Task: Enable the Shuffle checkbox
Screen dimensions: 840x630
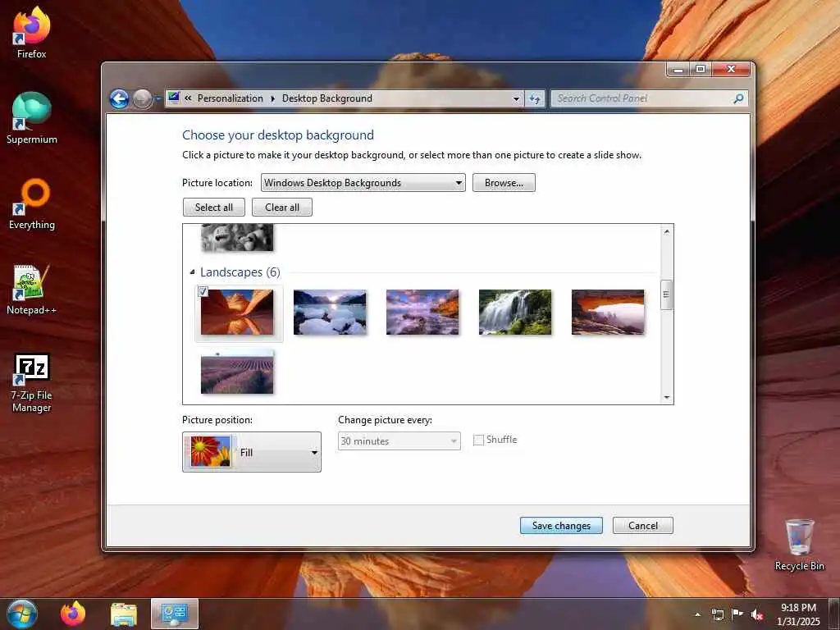Action: pyautogui.click(x=478, y=440)
